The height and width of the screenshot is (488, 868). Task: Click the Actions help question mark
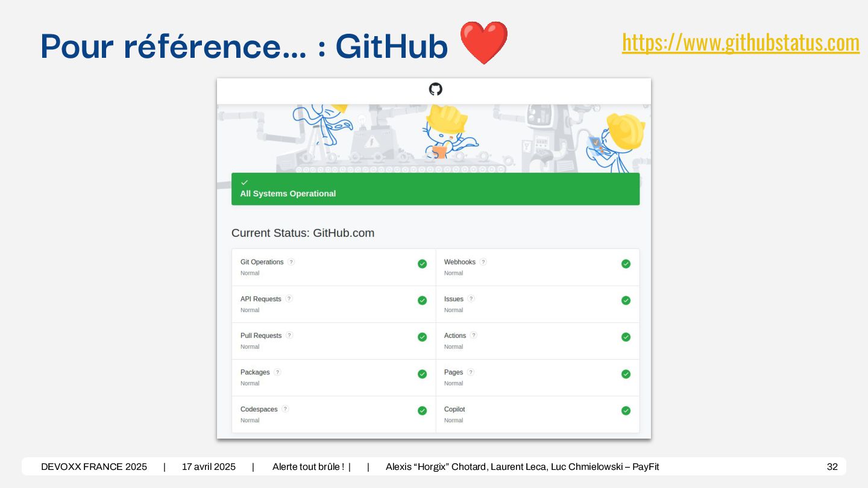(473, 336)
